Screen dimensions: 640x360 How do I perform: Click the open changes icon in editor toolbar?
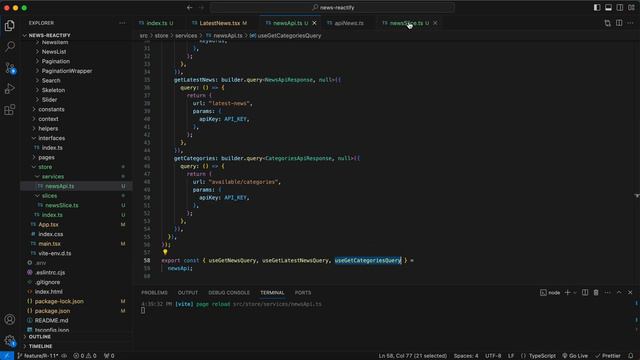click(x=607, y=23)
